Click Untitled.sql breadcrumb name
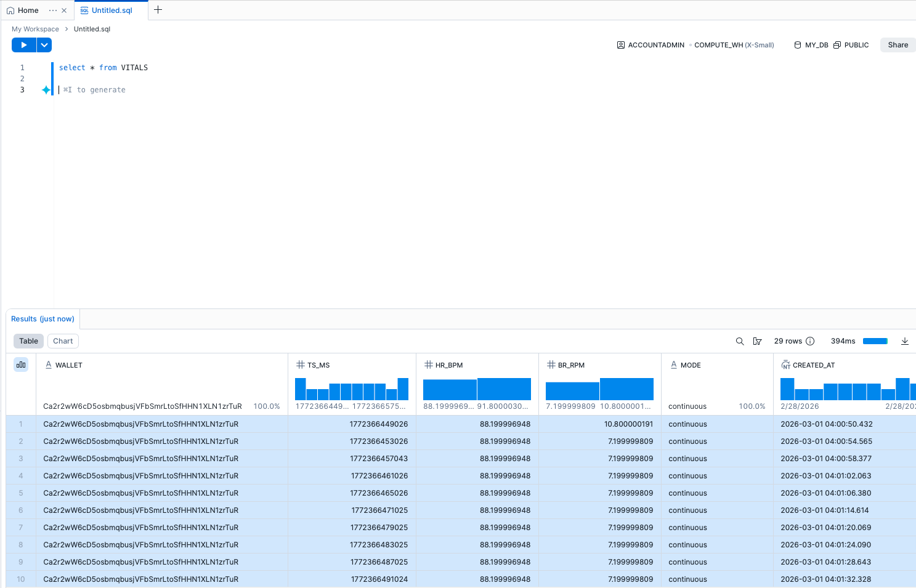Image resolution: width=916 pixels, height=588 pixels. 92,29
